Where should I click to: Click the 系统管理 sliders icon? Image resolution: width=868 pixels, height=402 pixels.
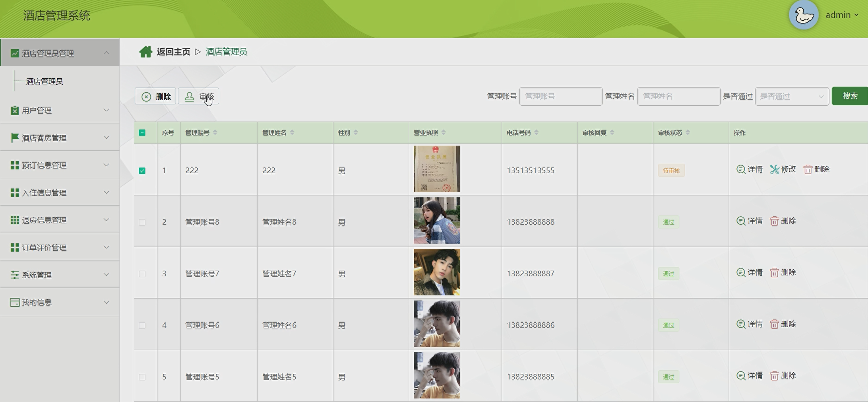click(15, 275)
